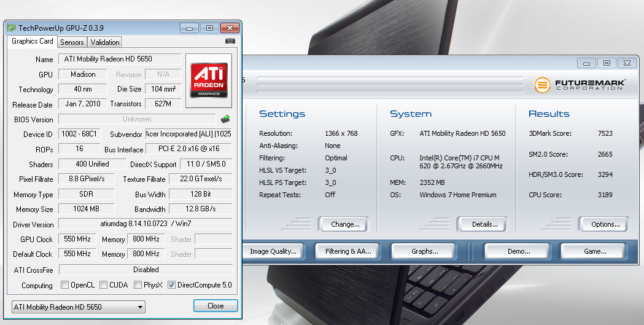Minimize the GPU-Z window
Screen dimensions: 644x325
[189, 28]
